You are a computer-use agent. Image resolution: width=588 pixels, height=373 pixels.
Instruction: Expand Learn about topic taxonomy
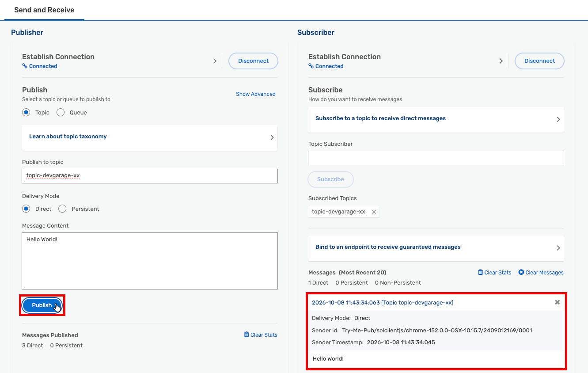coord(150,137)
